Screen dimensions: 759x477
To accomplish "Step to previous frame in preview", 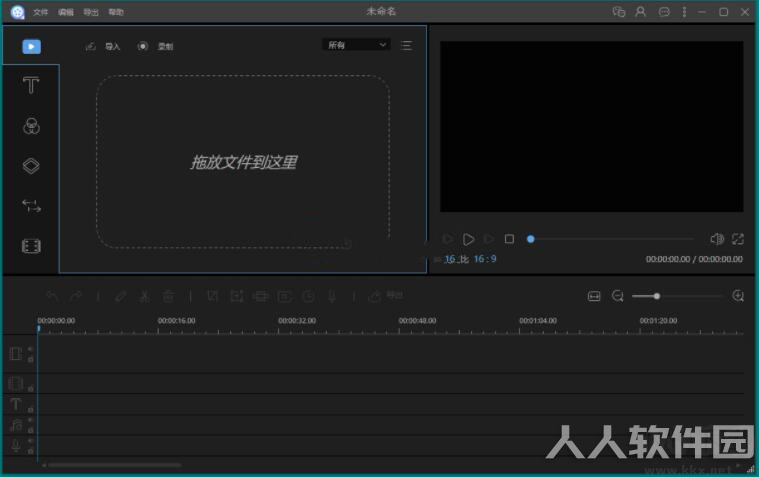I will (448, 239).
